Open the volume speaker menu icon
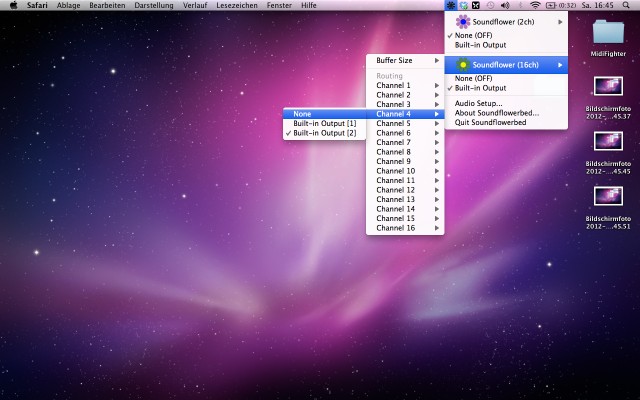Screen dimensions: 640x400 [x=505, y=5]
